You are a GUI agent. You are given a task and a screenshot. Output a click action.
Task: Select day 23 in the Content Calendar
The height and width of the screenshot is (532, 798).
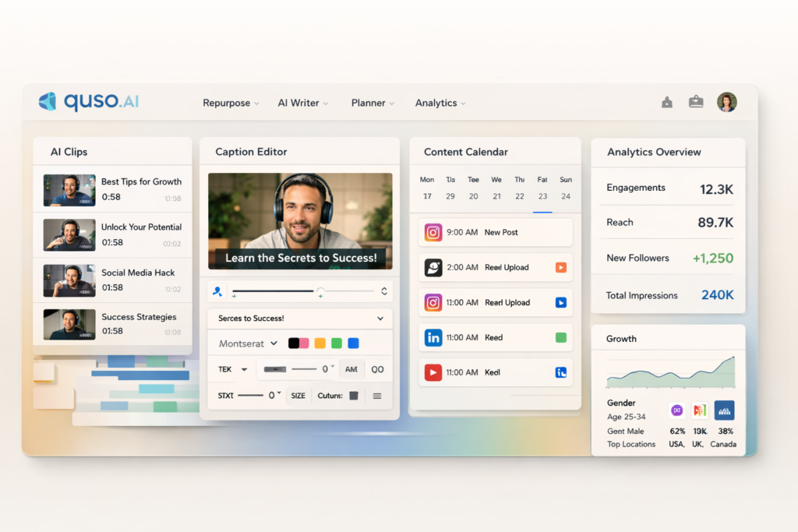point(542,196)
